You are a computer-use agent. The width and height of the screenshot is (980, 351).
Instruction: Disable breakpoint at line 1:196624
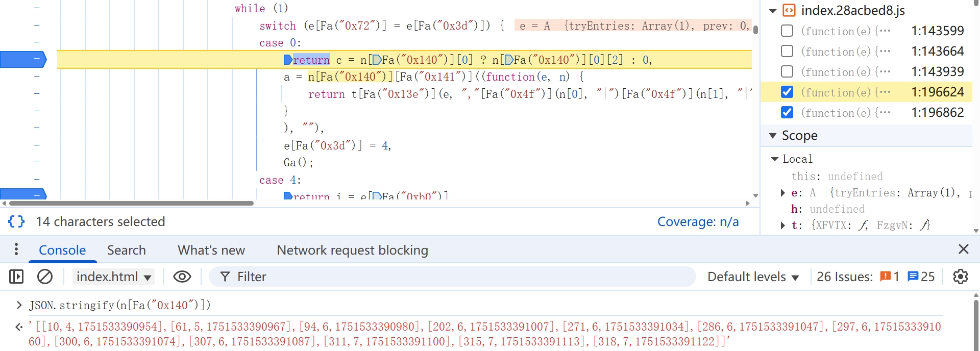tap(787, 92)
